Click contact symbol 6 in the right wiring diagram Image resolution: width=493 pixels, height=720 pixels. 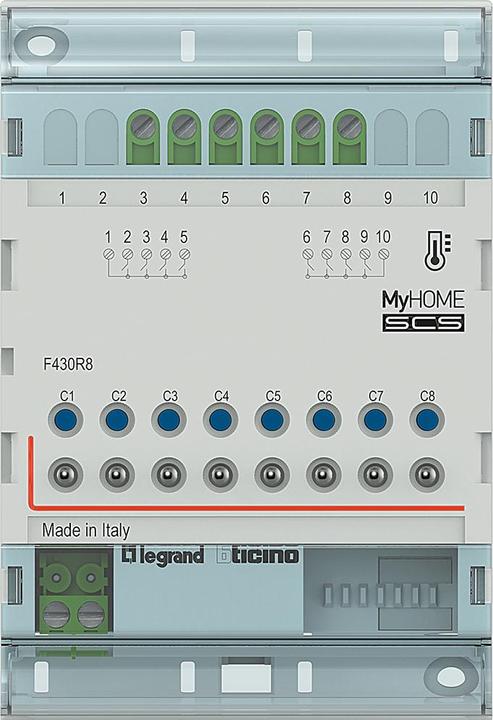307,254
